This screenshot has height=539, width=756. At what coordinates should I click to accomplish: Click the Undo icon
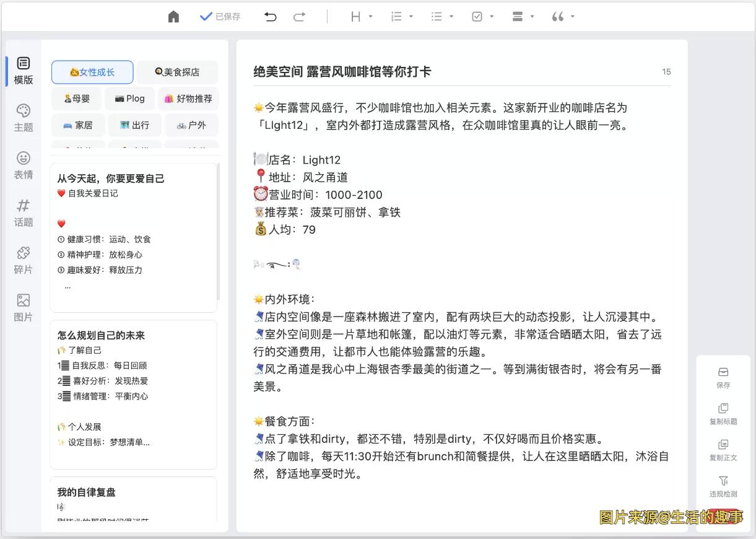pos(270,17)
